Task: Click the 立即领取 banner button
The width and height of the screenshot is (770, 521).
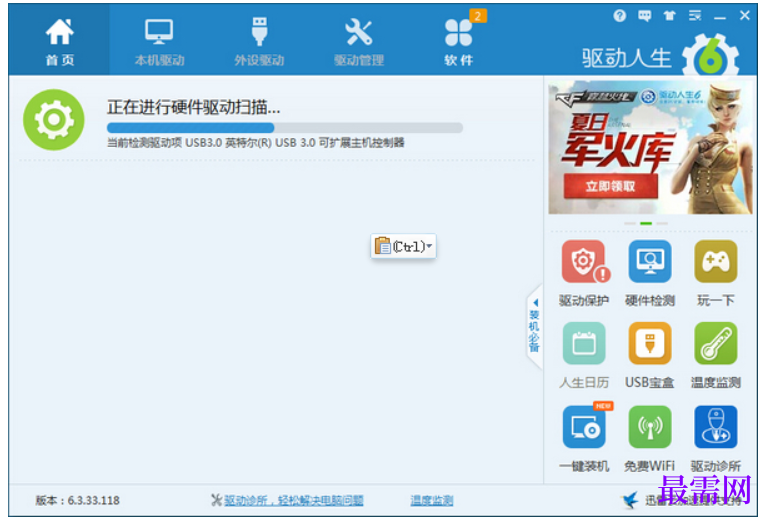Action: tap(610, 186)
